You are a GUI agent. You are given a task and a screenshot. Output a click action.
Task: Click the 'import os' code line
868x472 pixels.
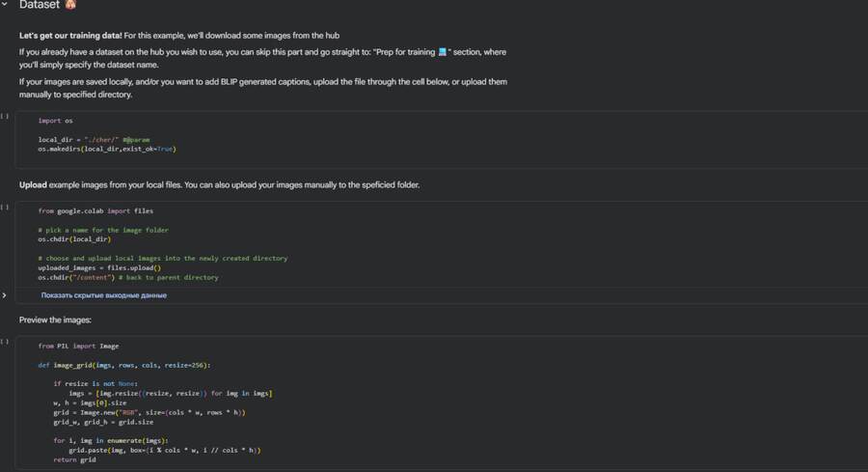point(55,121)
